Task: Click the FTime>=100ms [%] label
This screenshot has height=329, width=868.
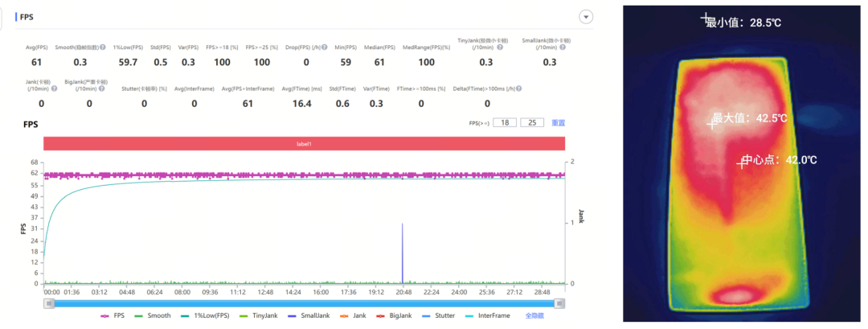Action: click(x=421, y=88)
